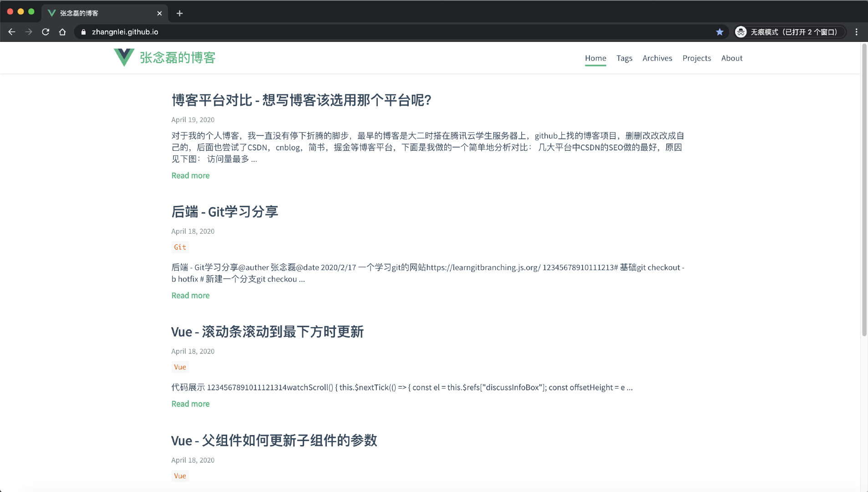The height and width of the screenshot is (492, 868).
Task: Click the 张念磊的博客 site title
Action: point(178,57)
